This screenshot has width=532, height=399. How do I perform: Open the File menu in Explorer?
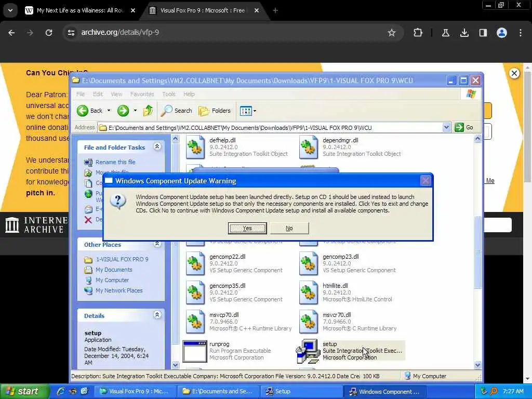(x=81, y=94)
